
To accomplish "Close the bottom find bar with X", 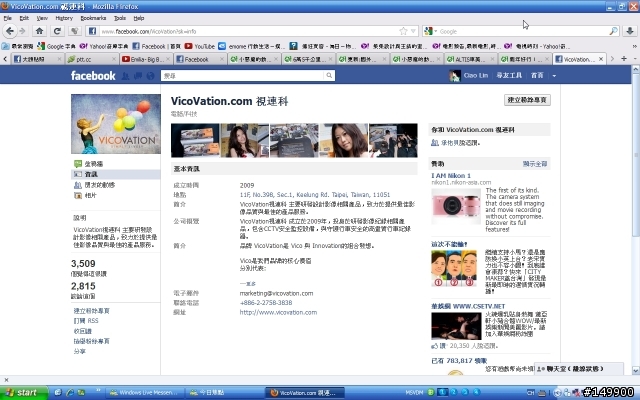I will click(6, 380).
